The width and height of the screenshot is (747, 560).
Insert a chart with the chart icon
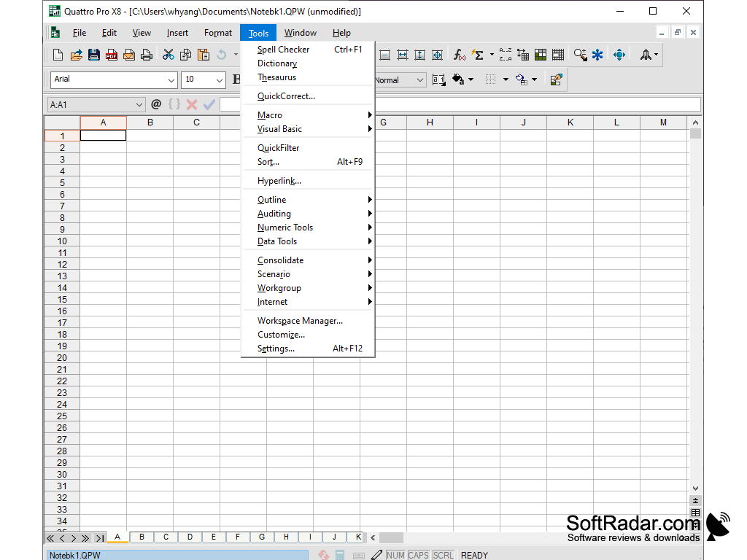point(540,54)
